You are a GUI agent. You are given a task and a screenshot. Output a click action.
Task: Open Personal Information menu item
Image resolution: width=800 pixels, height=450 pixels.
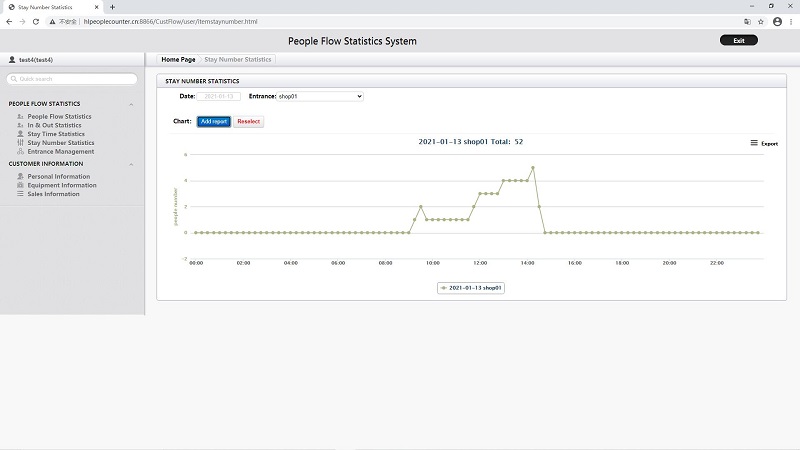(x=59, y=176)
